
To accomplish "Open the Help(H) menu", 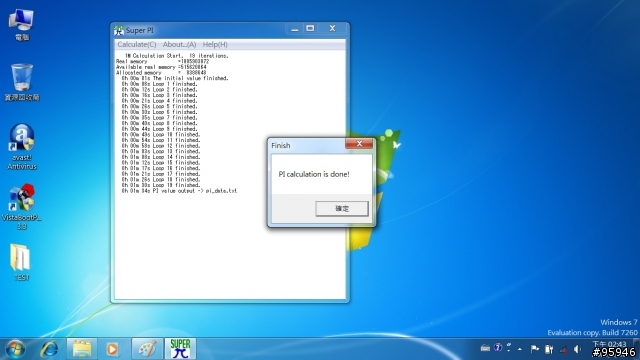I will tap(215, 44).
